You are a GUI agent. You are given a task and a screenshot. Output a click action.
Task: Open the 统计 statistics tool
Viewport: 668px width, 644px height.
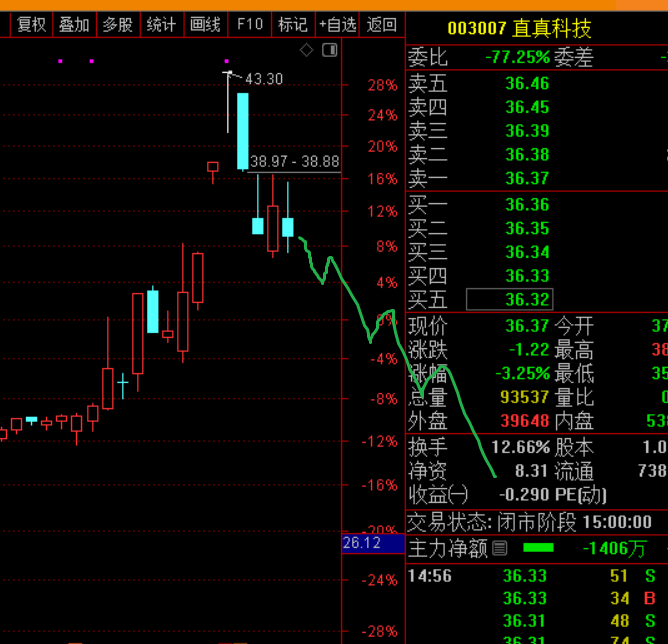pyautogui.click(x=161, y=25)
